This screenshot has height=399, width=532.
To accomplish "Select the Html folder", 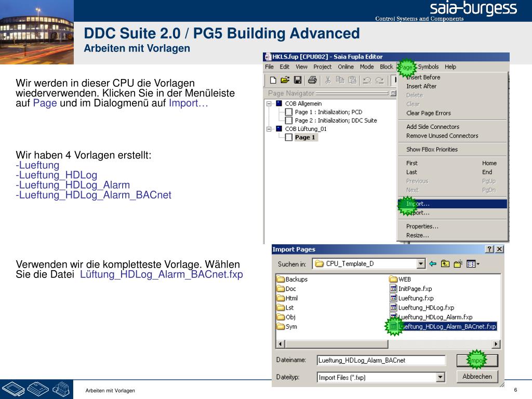I will [287, 298].
